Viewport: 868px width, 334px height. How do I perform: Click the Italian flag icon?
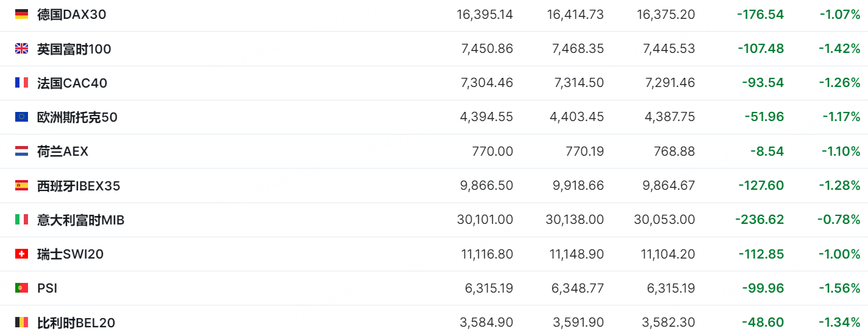pyautogui.click(x=21, y=220)
